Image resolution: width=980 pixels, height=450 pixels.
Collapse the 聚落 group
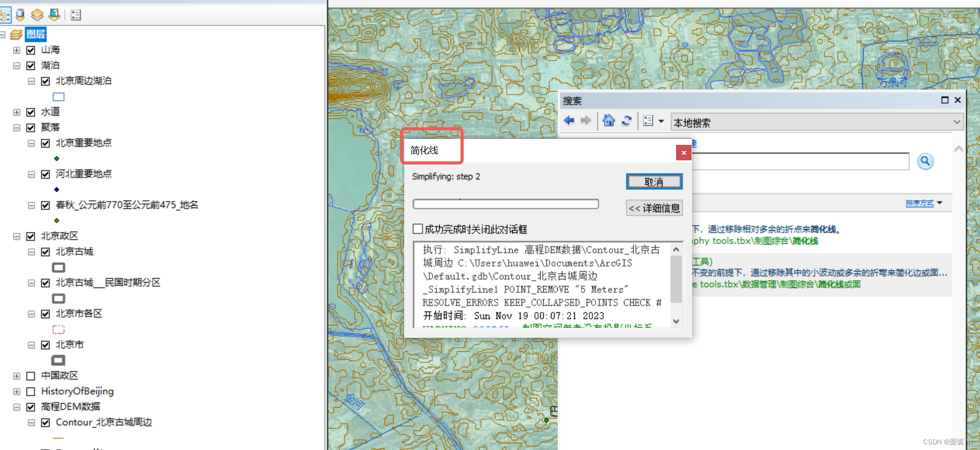point(17,128)
